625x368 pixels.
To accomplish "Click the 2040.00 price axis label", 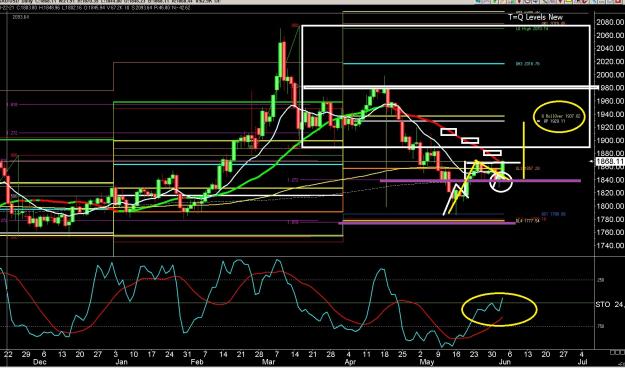I will coord(610,48).
